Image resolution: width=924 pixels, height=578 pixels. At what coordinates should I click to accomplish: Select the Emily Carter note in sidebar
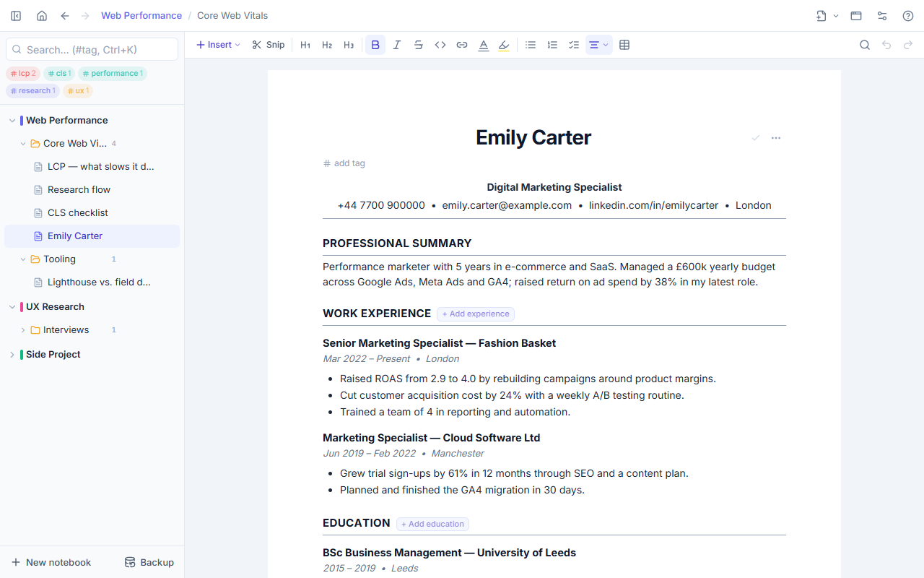coord(92,236)
